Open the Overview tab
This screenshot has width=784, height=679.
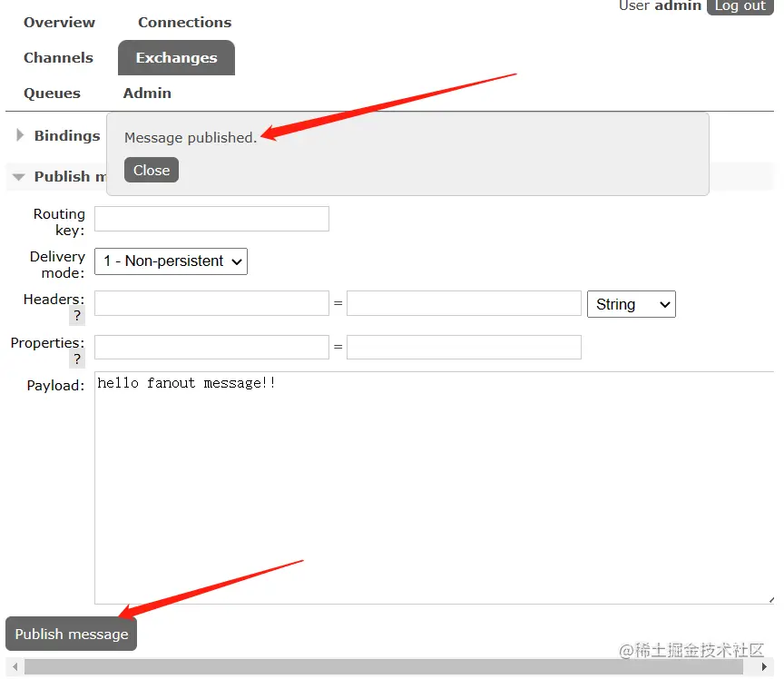pos(59,23)
